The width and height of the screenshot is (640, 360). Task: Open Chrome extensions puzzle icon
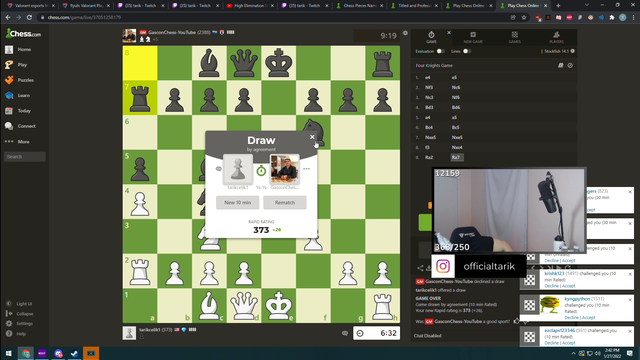612,18
